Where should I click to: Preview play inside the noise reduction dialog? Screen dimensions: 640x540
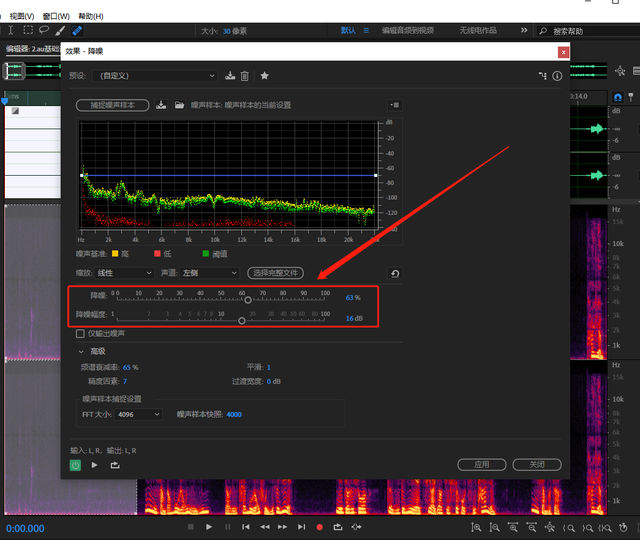94,465
